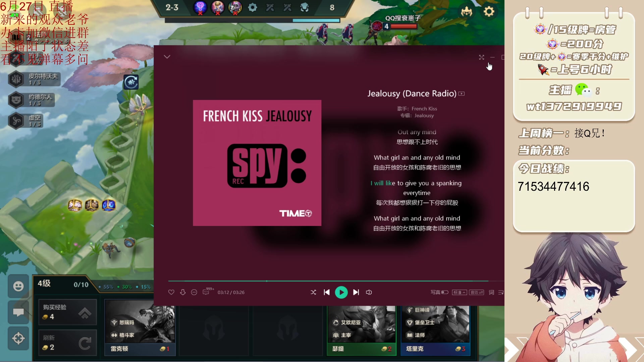Click the third stage round icon
This screenshot has height=362, width=644.
point(235,7)
